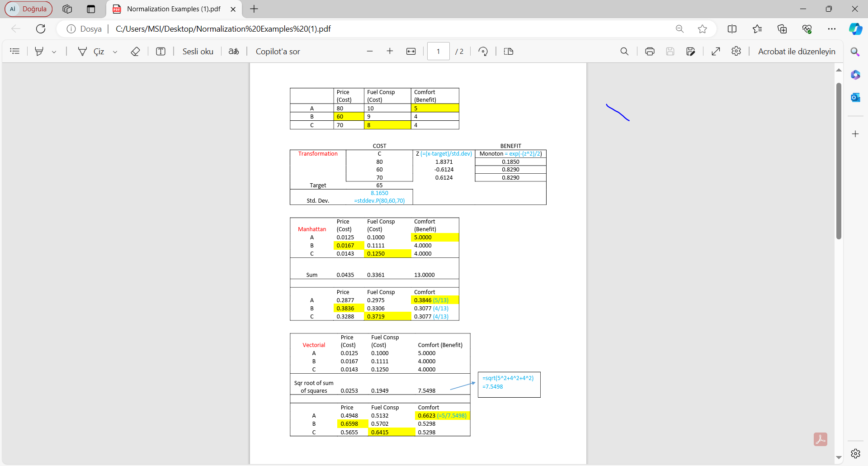
Task: Click the highlighted 0.3836 price value
Action: pos(345,309)
